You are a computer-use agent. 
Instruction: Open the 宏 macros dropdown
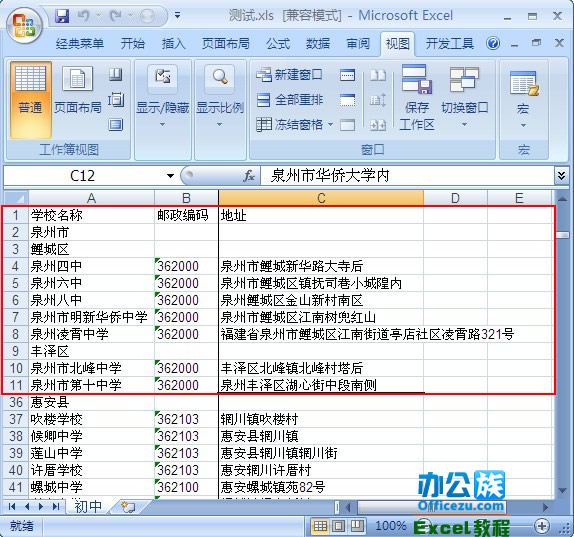[x=523, y=99]
